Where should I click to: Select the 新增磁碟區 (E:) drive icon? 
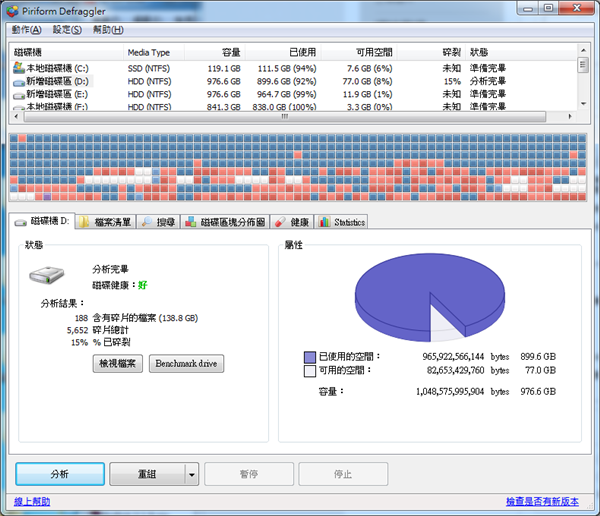(18, 93)
